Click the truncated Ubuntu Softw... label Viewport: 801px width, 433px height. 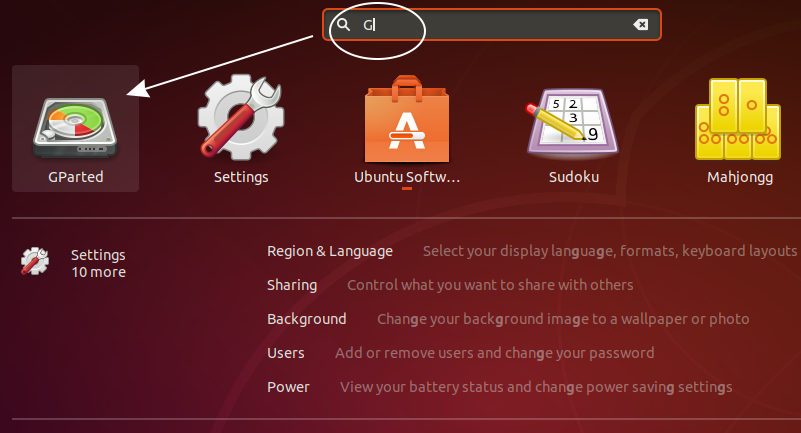[x=407, y=177]
